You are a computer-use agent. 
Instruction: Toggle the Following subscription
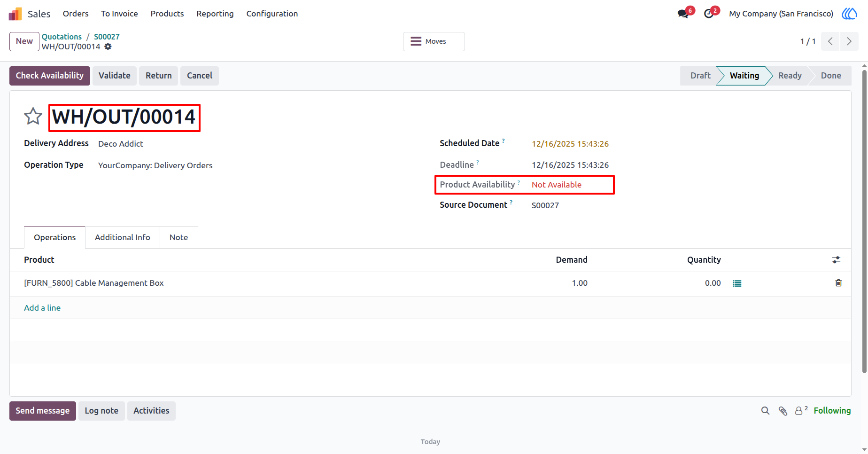(832, 410)
